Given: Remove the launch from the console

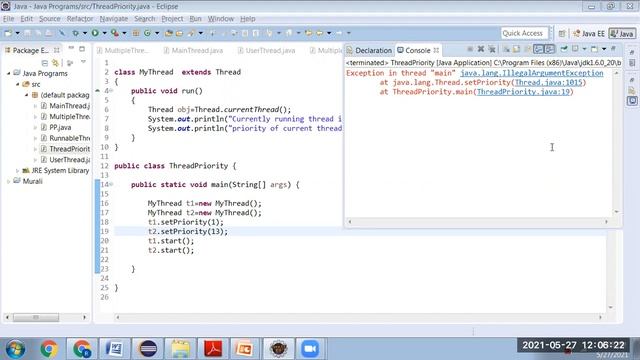Looking at the screenshot, I should click(481, 49).
